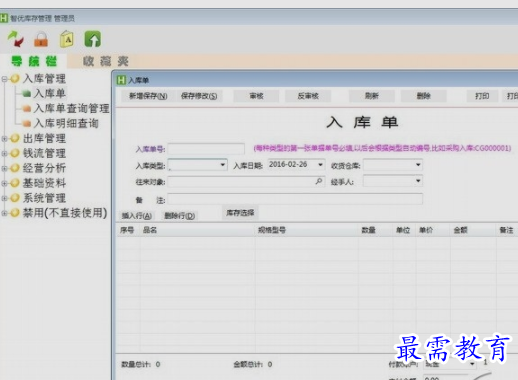Expand the 基础资料 tree node
The height and width of the screenshot is (380, 518).
point(4,183)
